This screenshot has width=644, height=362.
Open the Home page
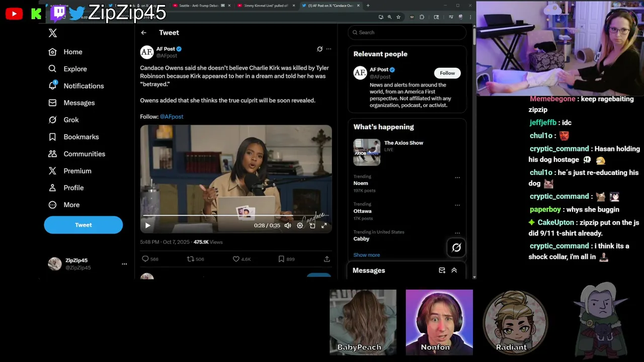(65, 52)
